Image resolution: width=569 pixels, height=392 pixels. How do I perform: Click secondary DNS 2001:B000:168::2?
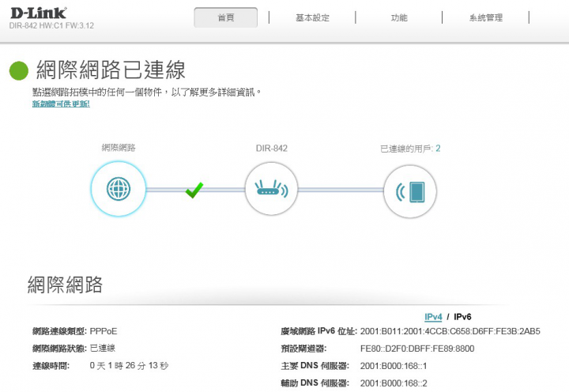coord(394,383)
